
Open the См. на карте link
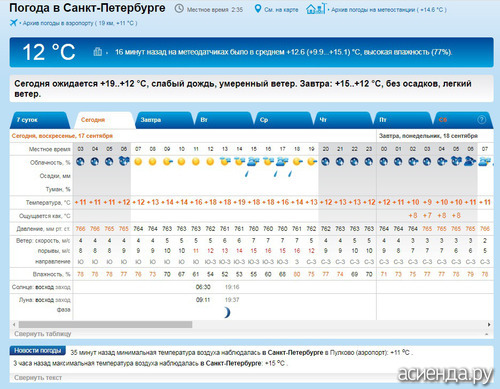281,10
